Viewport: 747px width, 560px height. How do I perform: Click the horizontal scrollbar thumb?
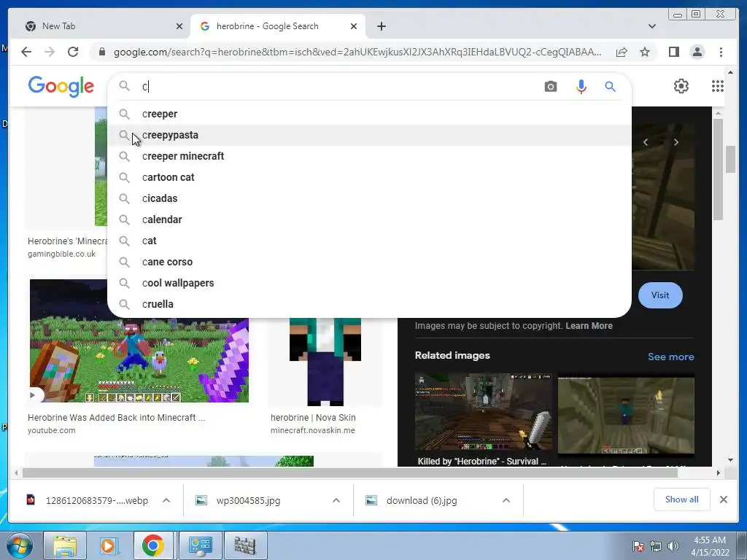[x=349, y=472]
